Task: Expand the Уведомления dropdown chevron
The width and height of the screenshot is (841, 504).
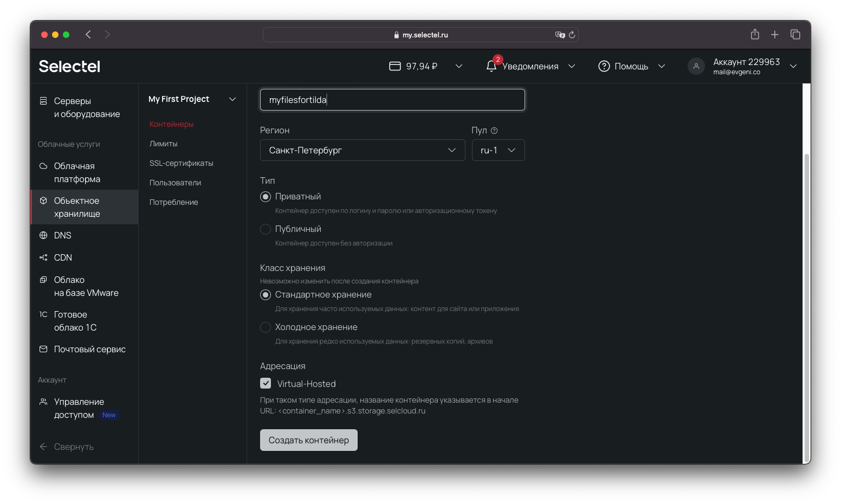Action: [x=571, y=66]
